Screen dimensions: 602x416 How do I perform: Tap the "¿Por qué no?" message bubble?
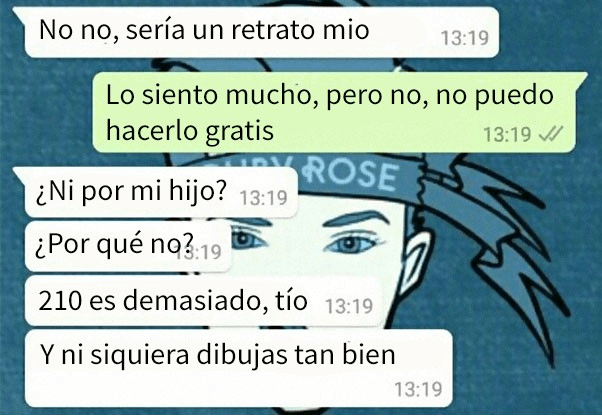point(128,246)
